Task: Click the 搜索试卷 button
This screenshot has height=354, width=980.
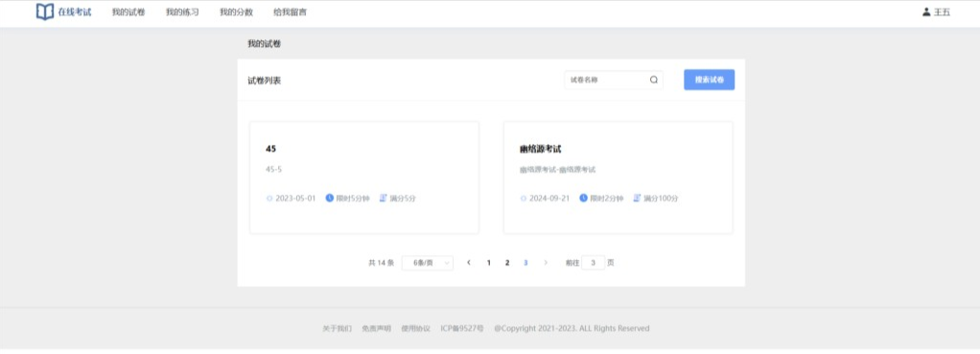Action: [x=710, y=80]
